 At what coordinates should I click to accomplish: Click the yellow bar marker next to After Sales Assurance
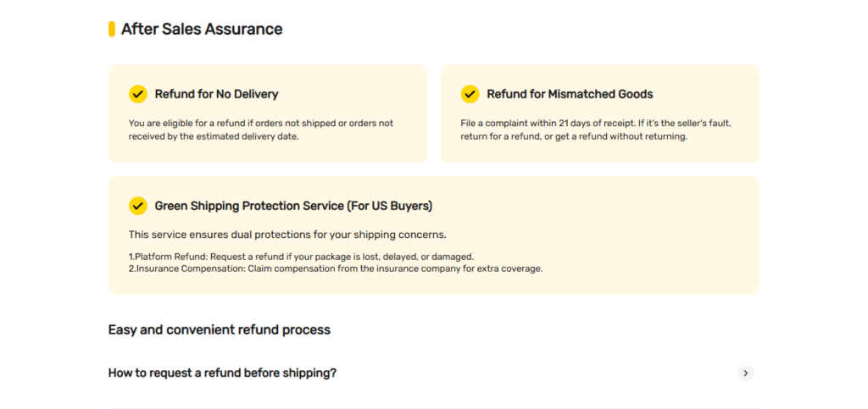(x=111, y=29)
